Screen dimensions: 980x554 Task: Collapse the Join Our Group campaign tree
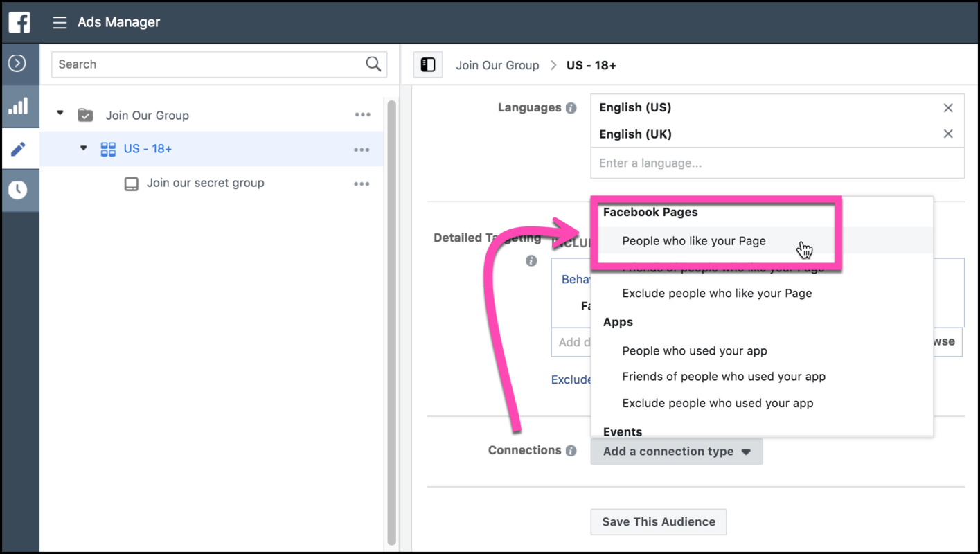[60, 113]
